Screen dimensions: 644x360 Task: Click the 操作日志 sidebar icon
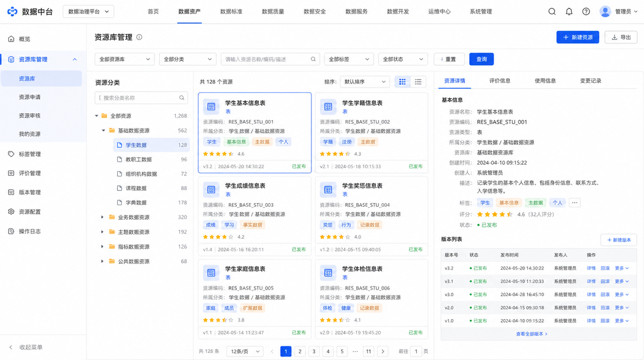(x=11, y=232)
